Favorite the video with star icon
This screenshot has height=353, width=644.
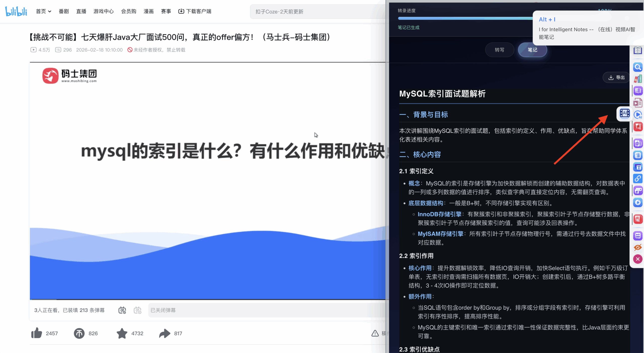122,333
